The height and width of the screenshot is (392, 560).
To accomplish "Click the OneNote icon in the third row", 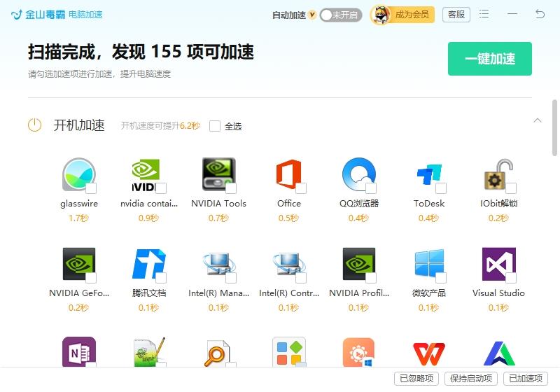I will coord(79,352).
